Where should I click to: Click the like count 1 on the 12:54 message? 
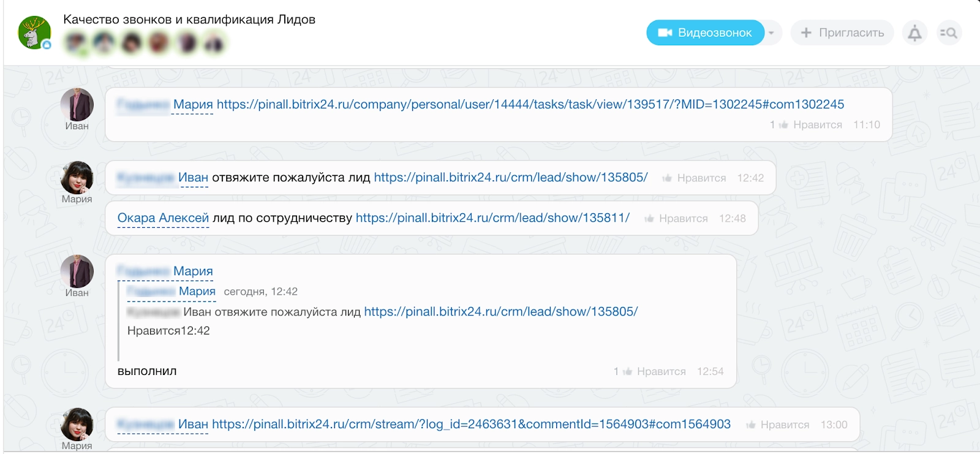616,372
